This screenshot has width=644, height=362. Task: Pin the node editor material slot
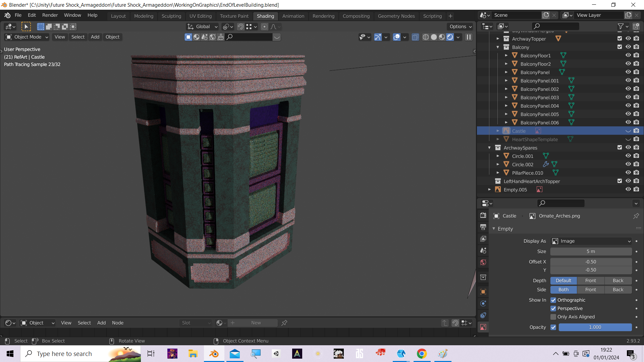284,323
